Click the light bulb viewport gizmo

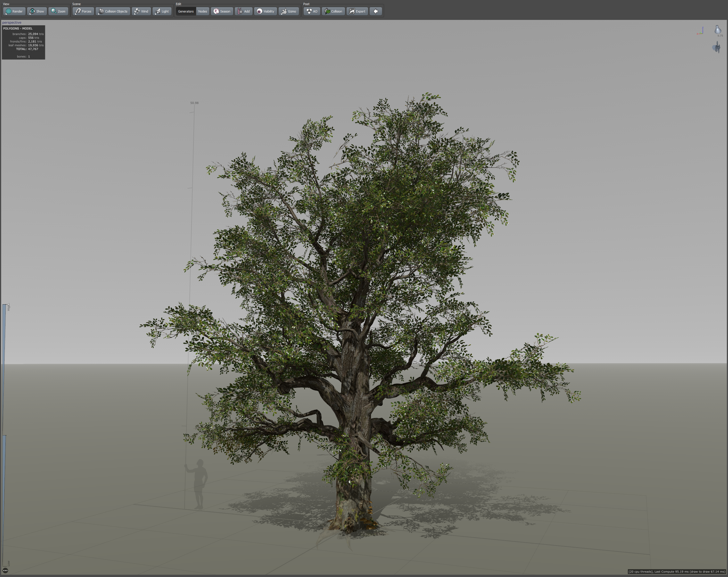(717, 30)
